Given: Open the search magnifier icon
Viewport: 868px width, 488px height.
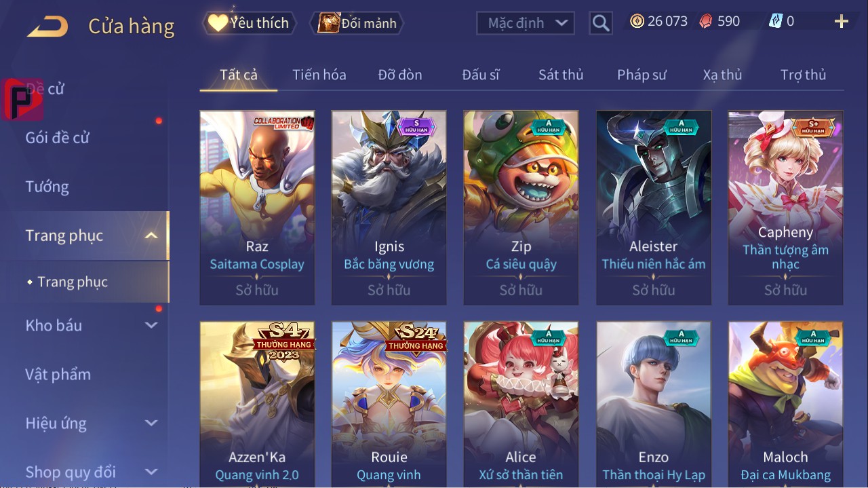Looking at the screenshot, I should 601,23.
